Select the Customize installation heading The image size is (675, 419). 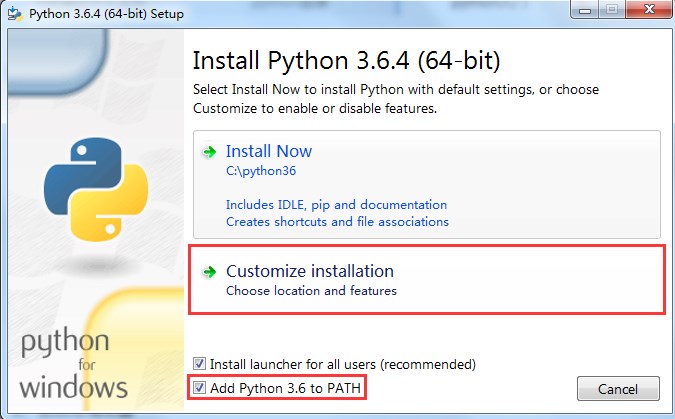(x=310, y=271)
